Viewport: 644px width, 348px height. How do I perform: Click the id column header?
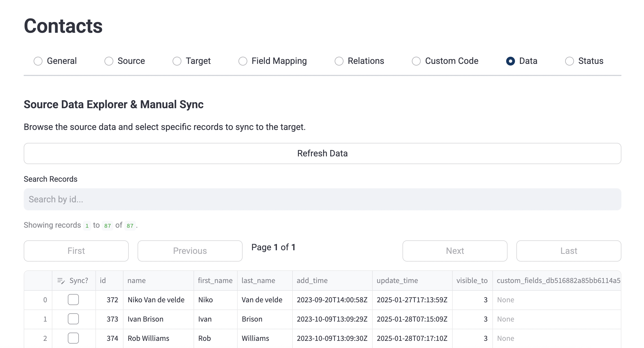point(109,281)
